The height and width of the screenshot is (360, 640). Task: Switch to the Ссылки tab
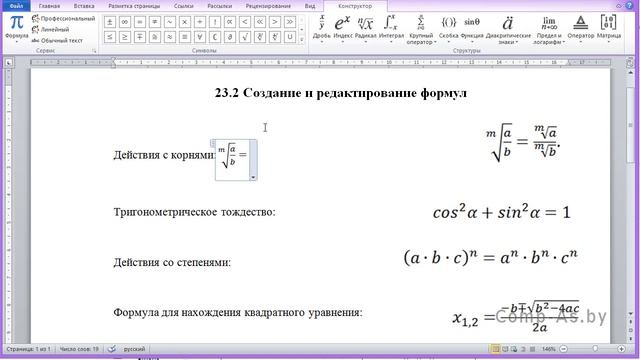click(x=183, y=6)
